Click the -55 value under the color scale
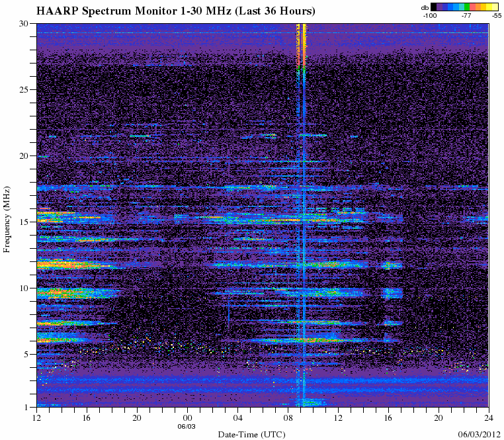 [497, 15]
